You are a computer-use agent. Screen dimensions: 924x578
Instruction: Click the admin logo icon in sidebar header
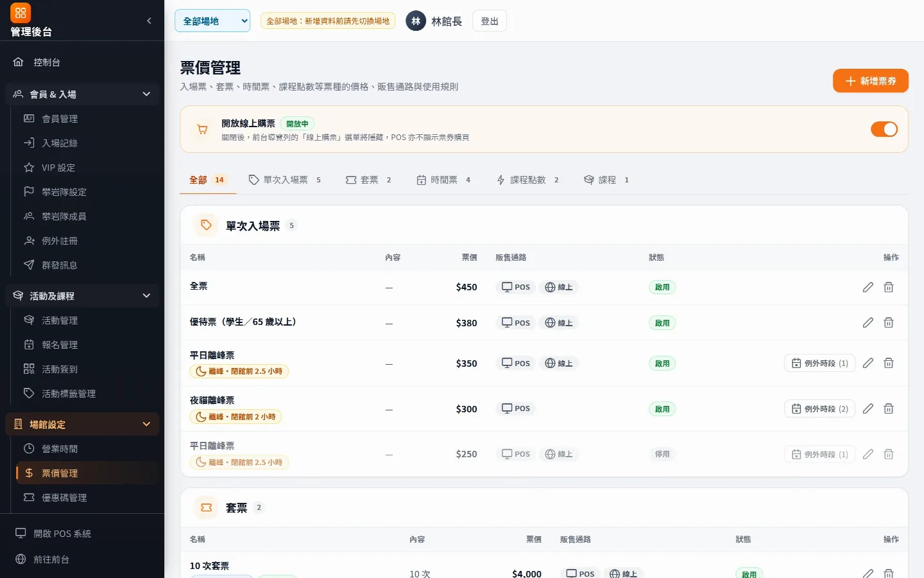pos(21,13)
